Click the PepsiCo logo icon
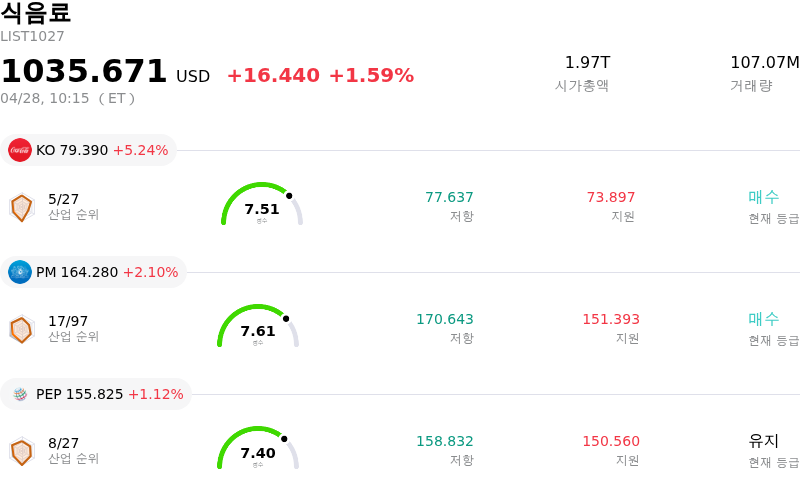Viewport: 800px width, 488px height. (20, 394)
